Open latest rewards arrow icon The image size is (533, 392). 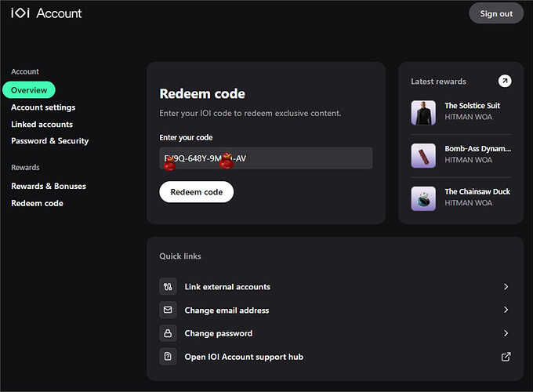505,82
